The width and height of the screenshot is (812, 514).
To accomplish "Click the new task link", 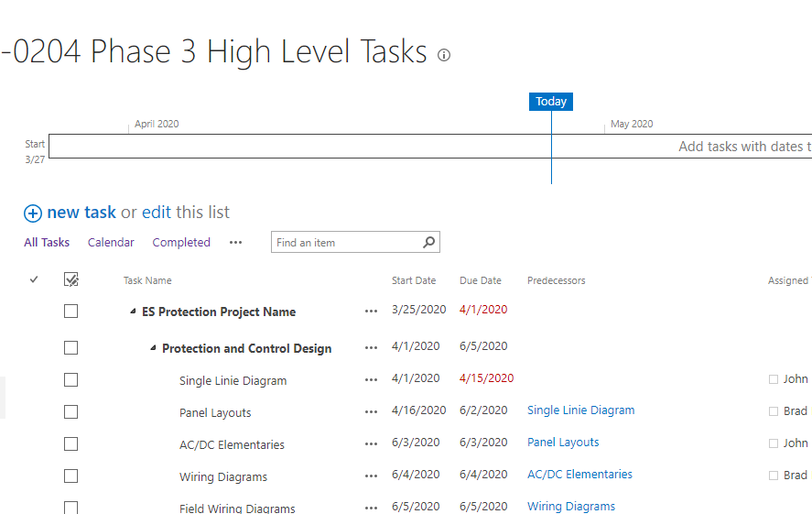I will point(81,213).
